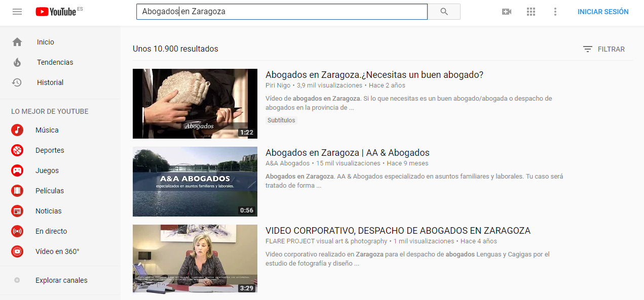Screen dimensions: 644x300
Task: Open the FILTRAR options panel
Action: coord(604,49)
